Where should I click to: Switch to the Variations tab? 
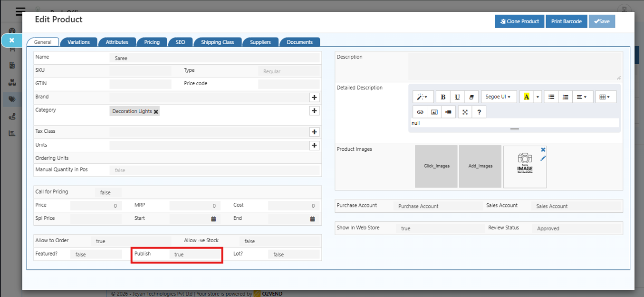click(x=78, y=42)
